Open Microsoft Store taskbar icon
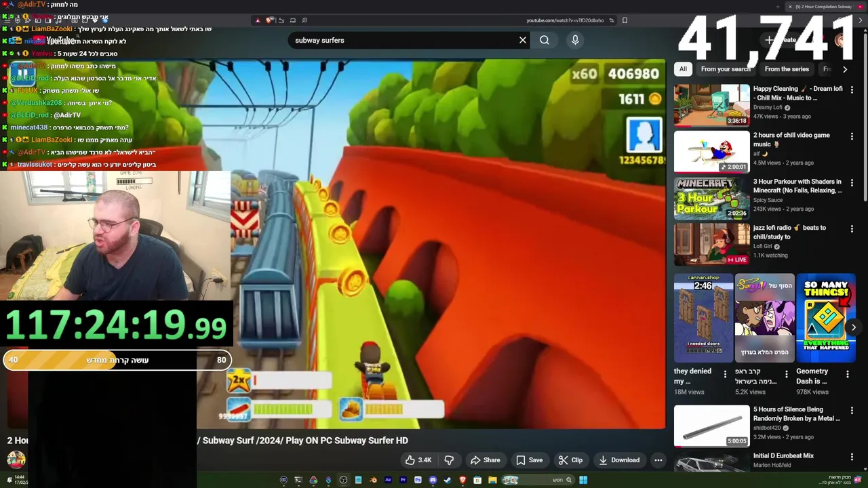The image size is (868, 488). pyautogui.click(x=477, y=480)
